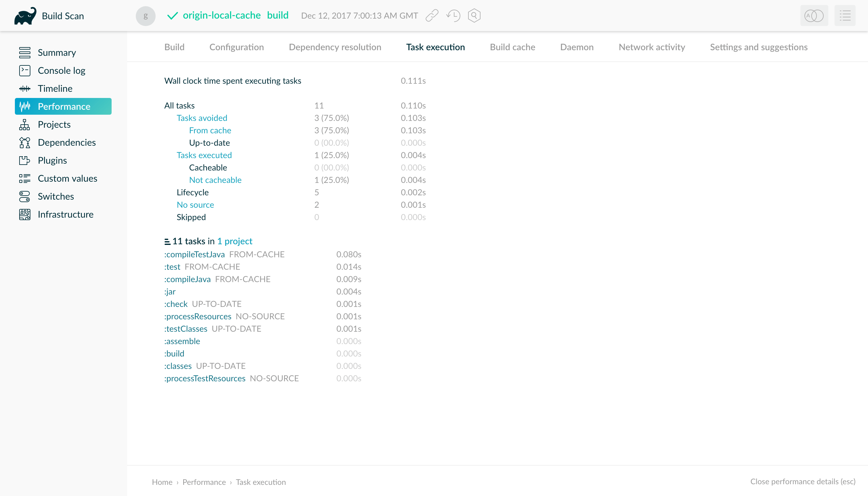This screenshot has height=496, width=868.
Task: Click the Gradle elephant logo
Action: (x=25, y=16)
